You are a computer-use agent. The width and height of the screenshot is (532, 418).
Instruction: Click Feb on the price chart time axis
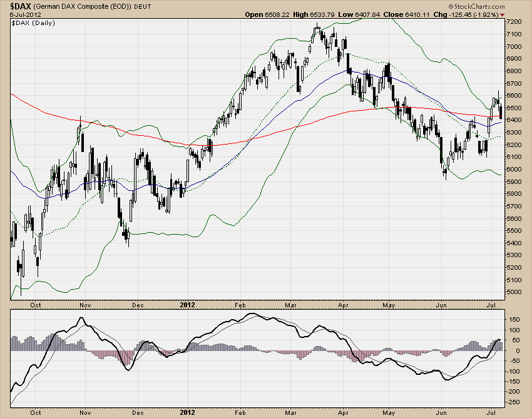[x=240, y=305]
